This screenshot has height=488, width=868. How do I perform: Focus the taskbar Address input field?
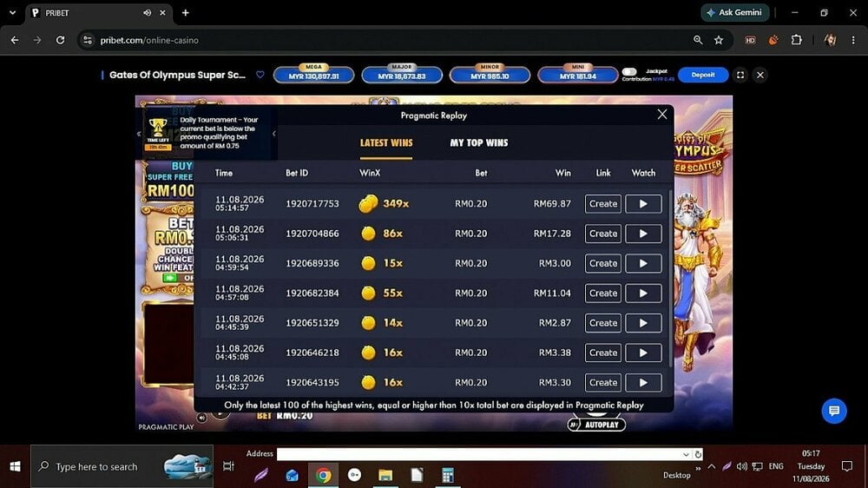pyautogui.click(x=479, y=454)
